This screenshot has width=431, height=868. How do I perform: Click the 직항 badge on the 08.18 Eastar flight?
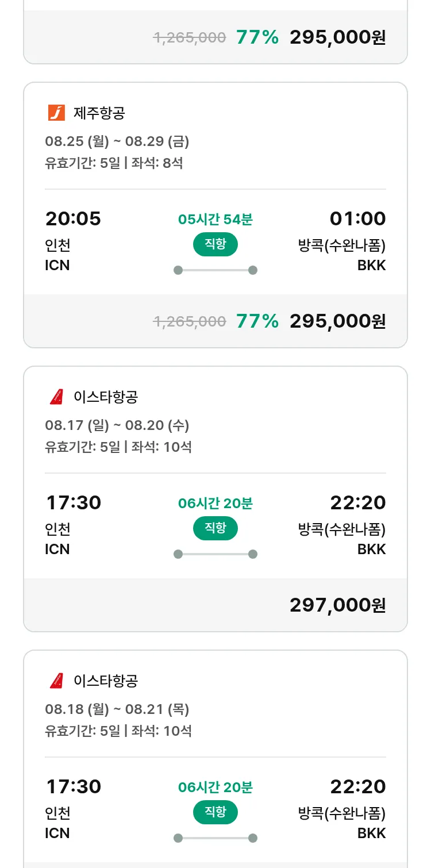coord(215,812)
